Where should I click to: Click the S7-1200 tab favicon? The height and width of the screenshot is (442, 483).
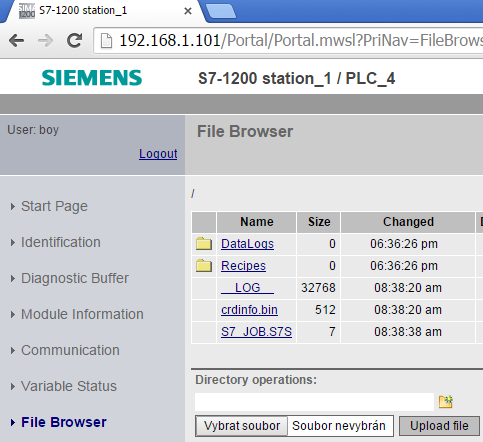pos(27,11)
